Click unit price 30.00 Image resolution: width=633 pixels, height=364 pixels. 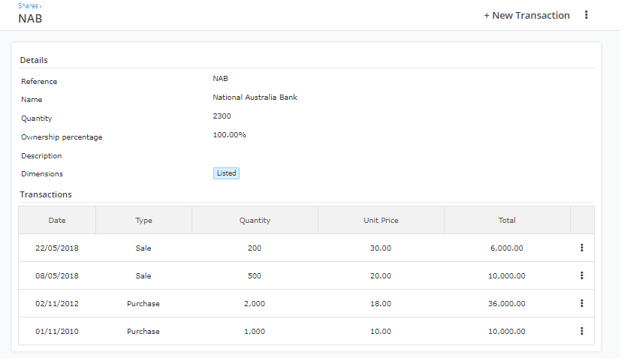(x=381, y=248)
